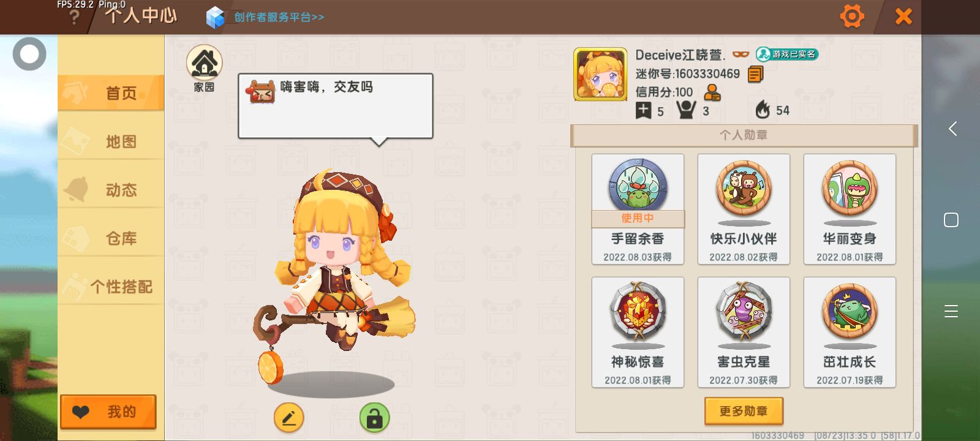Click the flame popularity icon

tap(763, 110)
